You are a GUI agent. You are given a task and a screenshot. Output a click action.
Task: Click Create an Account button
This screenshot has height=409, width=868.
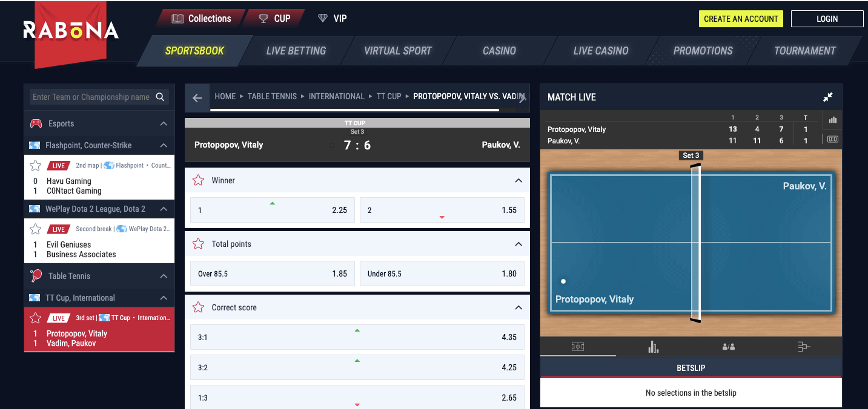[741, 19]
